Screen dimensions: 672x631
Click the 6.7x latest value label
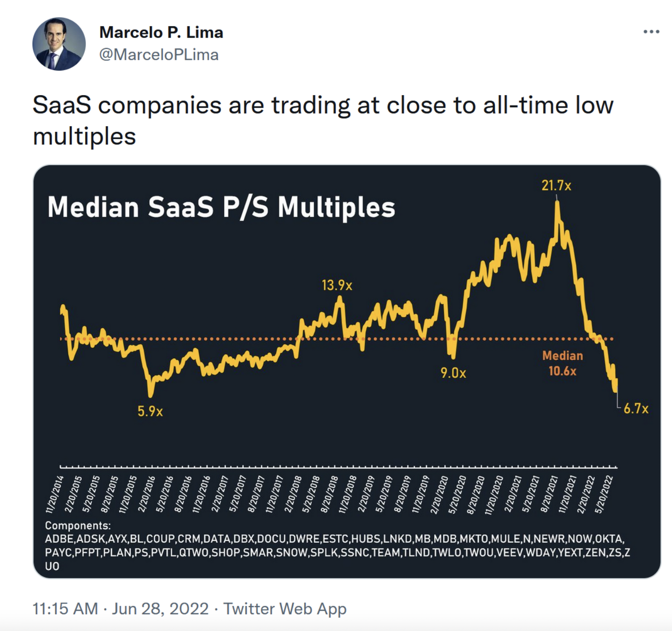pyautogui.click(x=636, y=409)
